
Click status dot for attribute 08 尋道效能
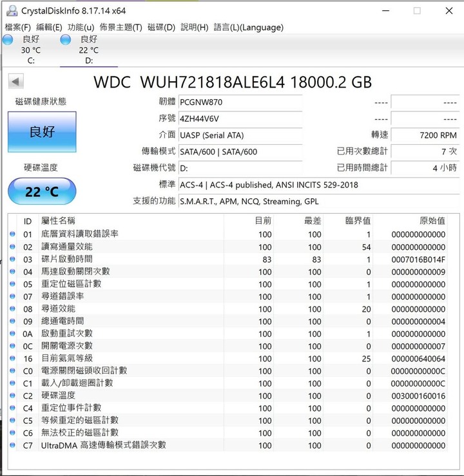pyautogui.click(x=12, y=309)
